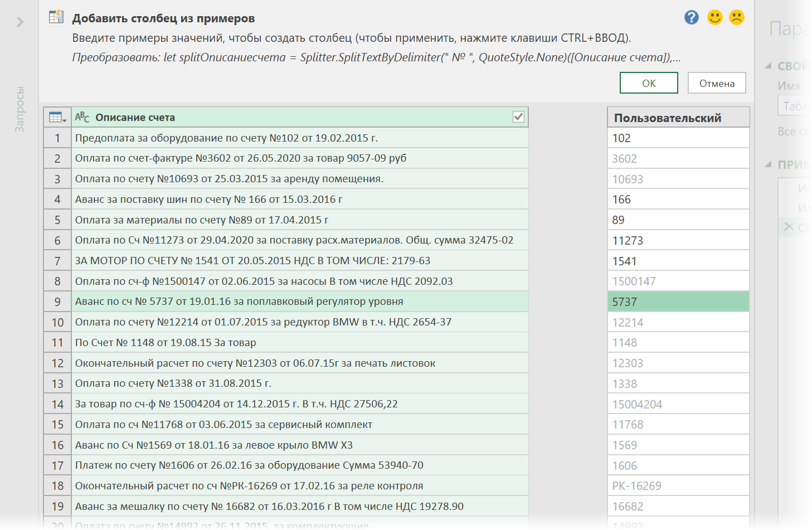Send positive feedback with the happy smiley
The height and width of the screenshot is (530, 812).
pyautogui.click(x=714, y=17)
